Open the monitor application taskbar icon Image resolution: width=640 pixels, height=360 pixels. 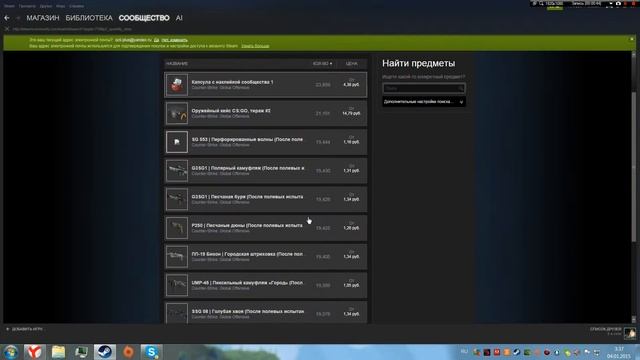tap(81, 352)
